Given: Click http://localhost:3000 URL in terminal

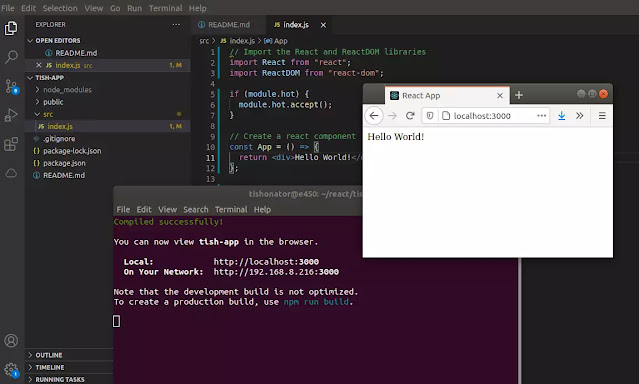Looking at the screenshot, I should coord(266,262).
